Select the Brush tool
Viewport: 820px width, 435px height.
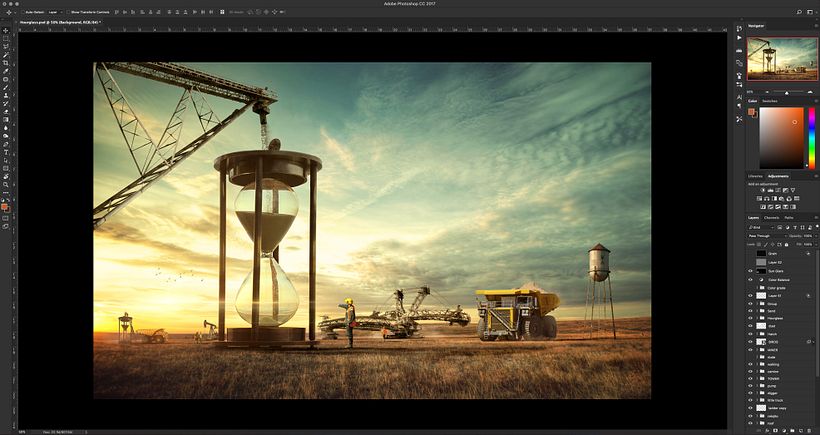[x=6, y=87]
